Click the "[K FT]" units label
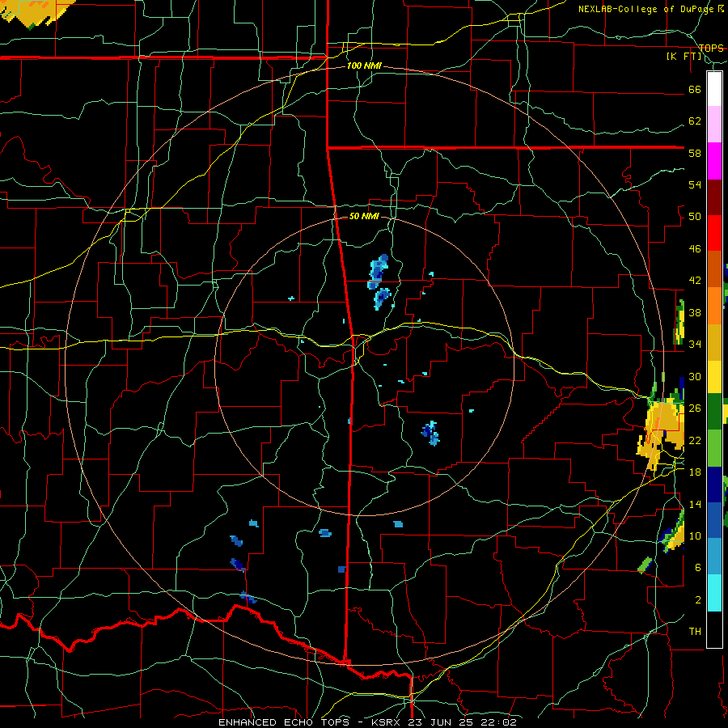728x728 pixels. point(684,57)
